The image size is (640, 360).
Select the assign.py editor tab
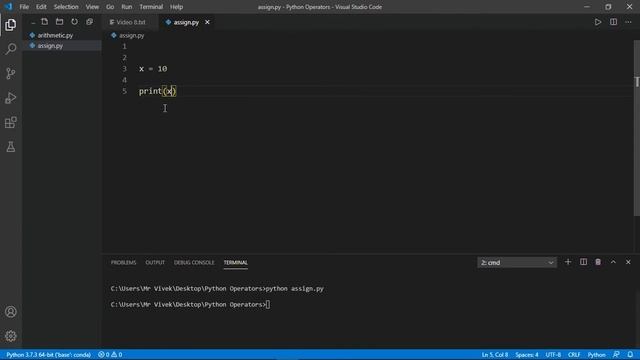click(186, 22)
